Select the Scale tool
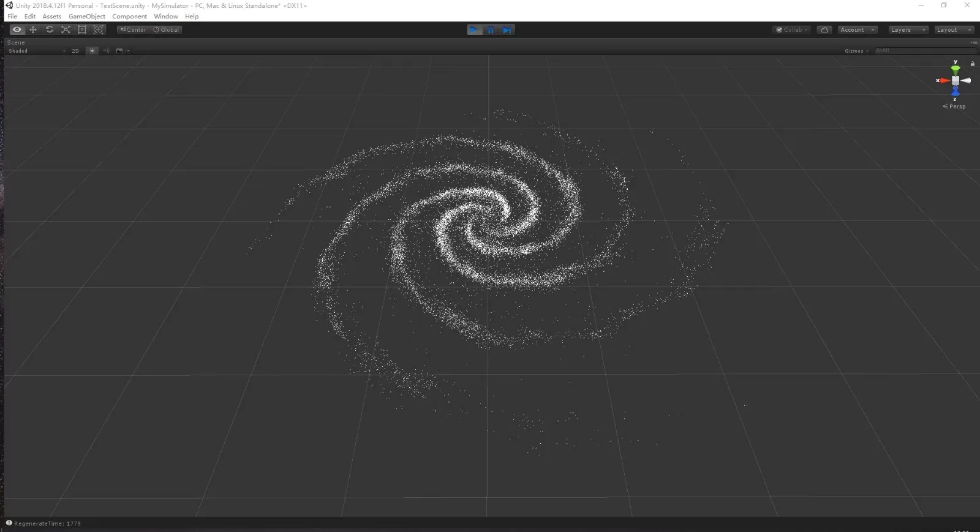The height and width of the screenshot is (532, 980). 66,29
